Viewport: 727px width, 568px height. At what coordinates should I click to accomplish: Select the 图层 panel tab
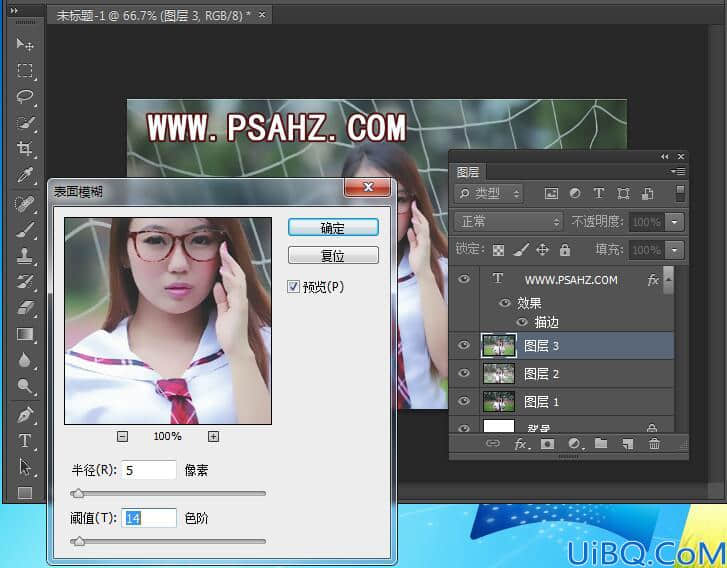(x=467, y=172)
